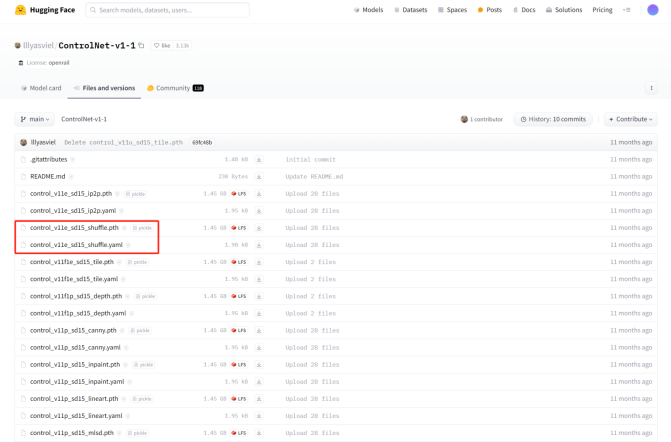Click the pickle badge next to control_v11p_sd15_canny.pth
The height and width of the screenshot is (442, 671).
click(x=140, y=330)
